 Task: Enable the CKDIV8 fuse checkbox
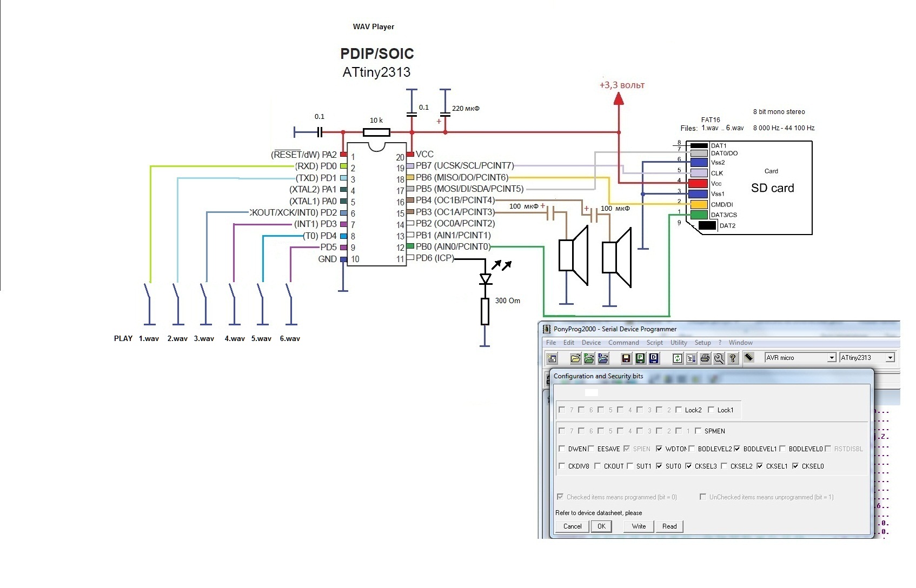coord(562,466)
